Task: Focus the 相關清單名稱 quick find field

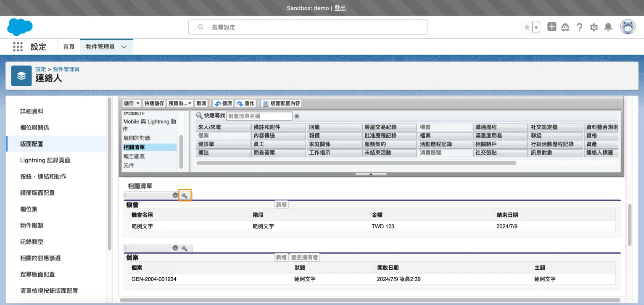Action: (x=259, y=116)
